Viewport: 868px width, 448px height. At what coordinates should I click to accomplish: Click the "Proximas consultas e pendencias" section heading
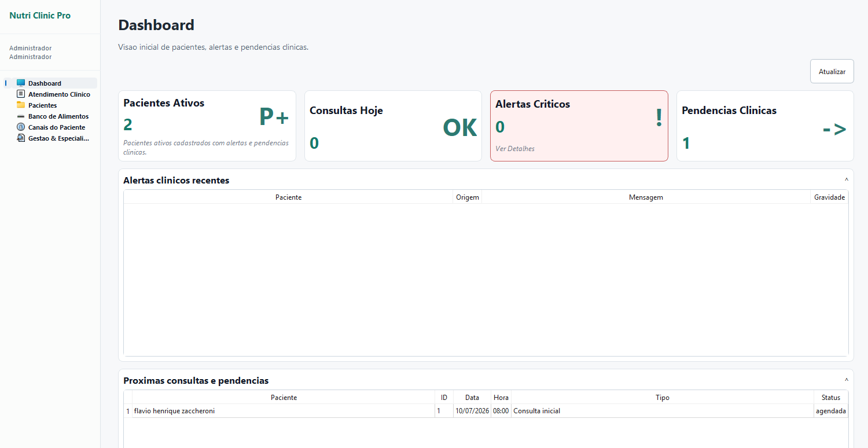coord(196,381)
